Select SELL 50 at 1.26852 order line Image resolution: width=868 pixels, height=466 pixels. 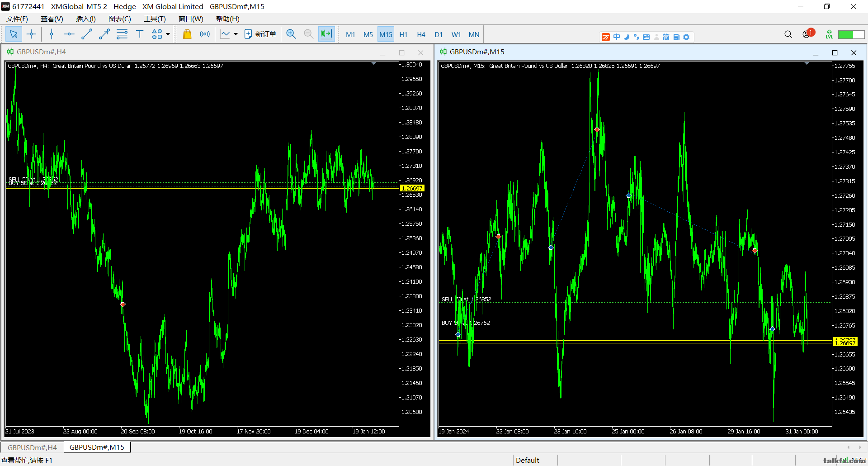pyautogui.click(x=635, y=302)
